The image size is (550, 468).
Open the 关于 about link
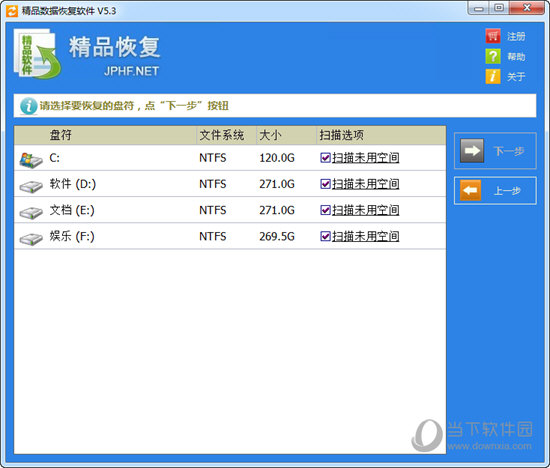point(516,76)
